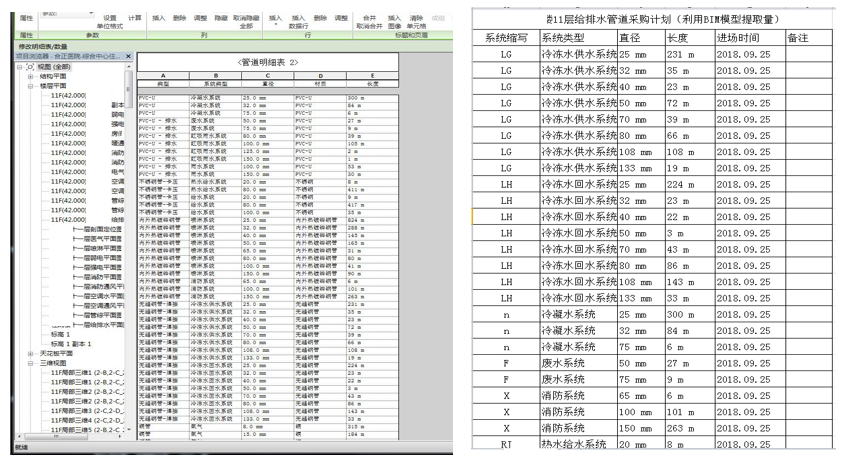Click the 进场时间 header cell
This screenshot has width=845, height=460.
750,38
